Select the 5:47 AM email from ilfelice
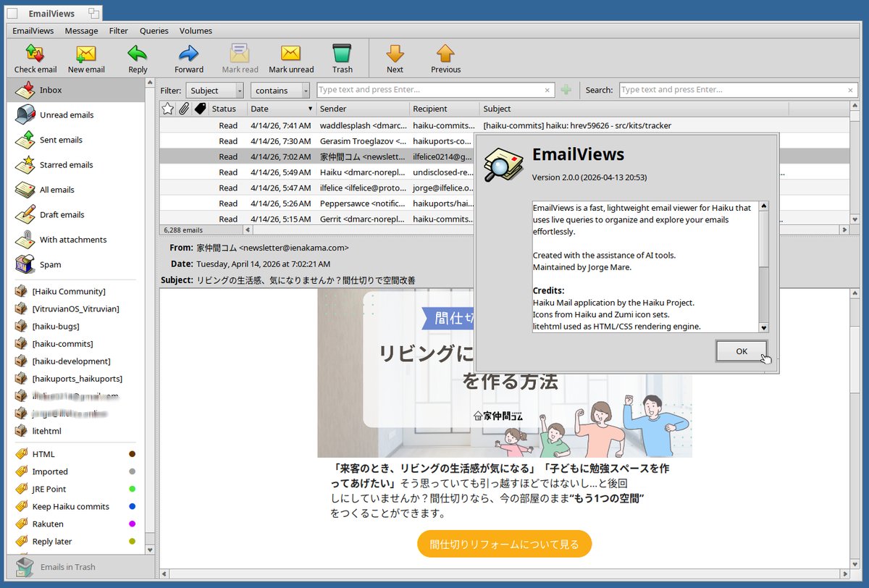The image size is (869, 588). [316, 188]
